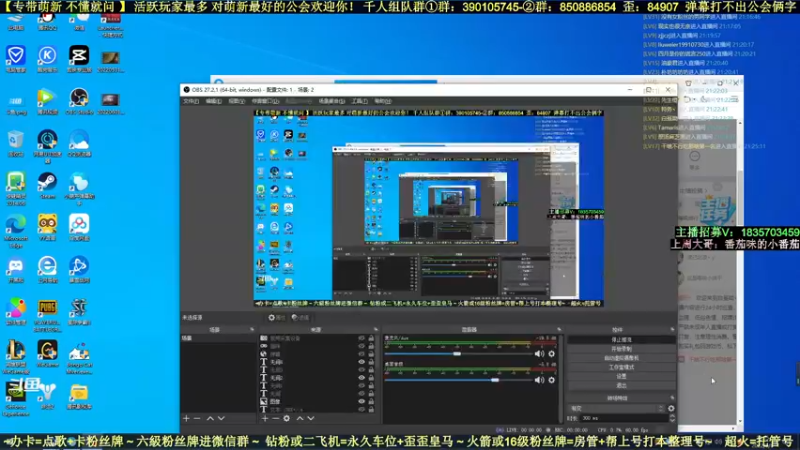Screen dimensions: 800x450
Task: Open the CapCut (剪映) desktop shortcut
Action: coord(79,59)
